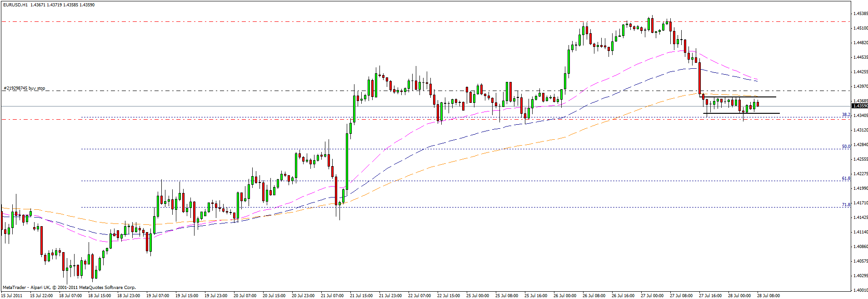The height and width of the screenshot is (299, 868).
Task: Click the 21 Jul 15:00 time axis label
Action: (361, 296)
